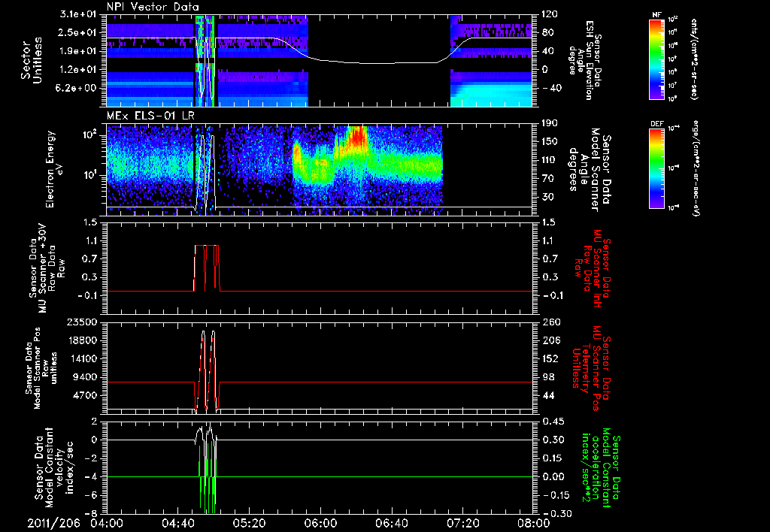Image resolution: width=770 pixels, height=532 pixels.
Task: Click the 2.5e+01 sector tick value
Action: click(x=77, y=32)
